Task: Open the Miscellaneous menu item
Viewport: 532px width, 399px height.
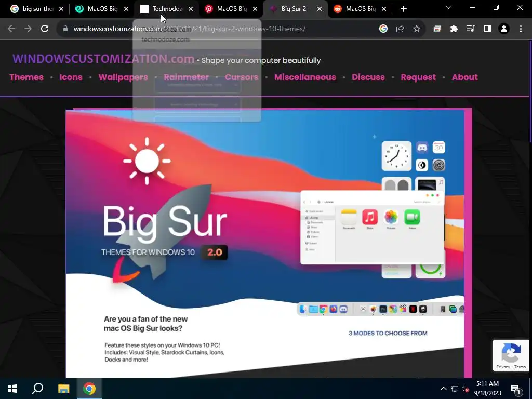Action: click(305, 77)
